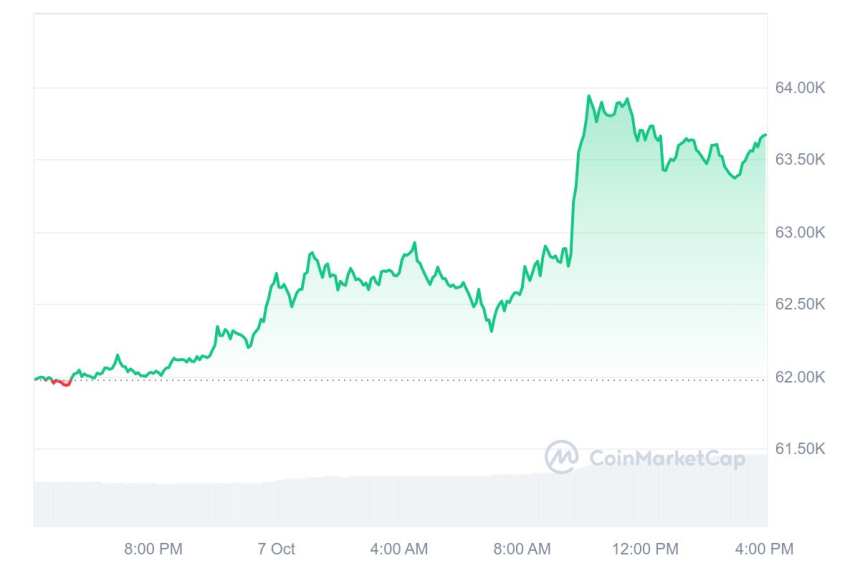Screen dimensions: 860x573
Task: Click the 61.50K price axis label
Action: pos(800,449)
